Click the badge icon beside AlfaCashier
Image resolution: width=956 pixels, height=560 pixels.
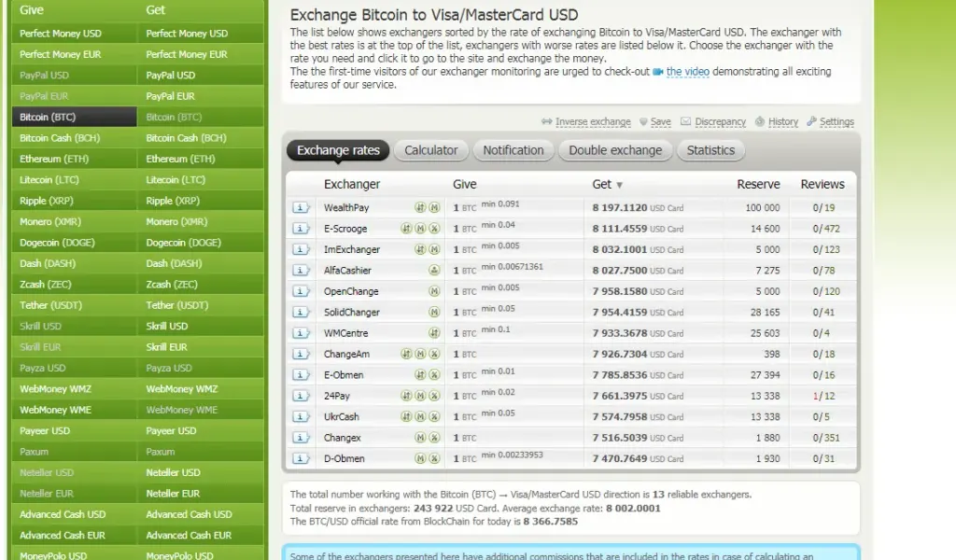click(434, 270)
